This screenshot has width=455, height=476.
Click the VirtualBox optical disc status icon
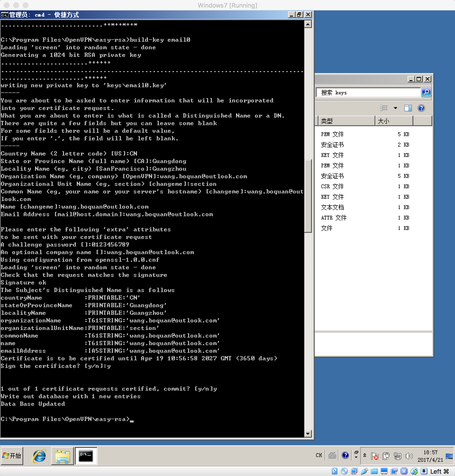(x=344, y=471)
